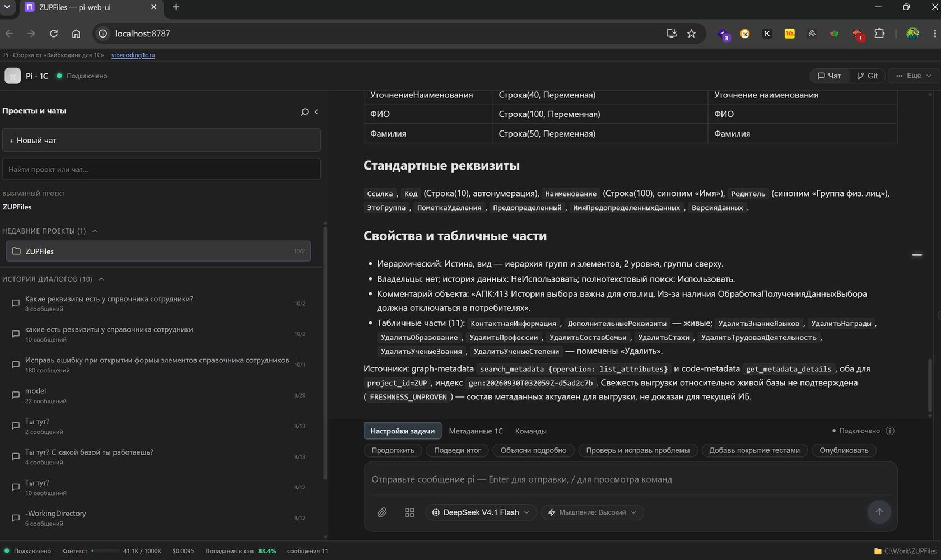Click the paperclip attach file icon

382,512
